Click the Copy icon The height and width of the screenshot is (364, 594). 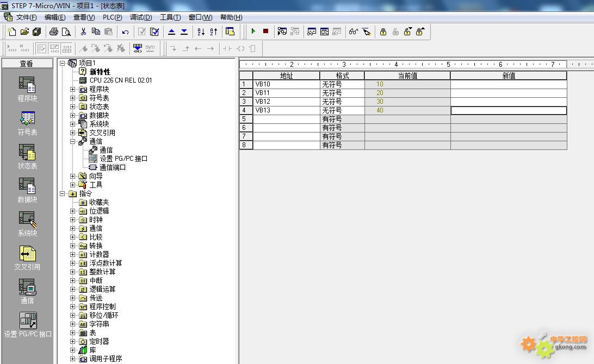coord(96,32)
